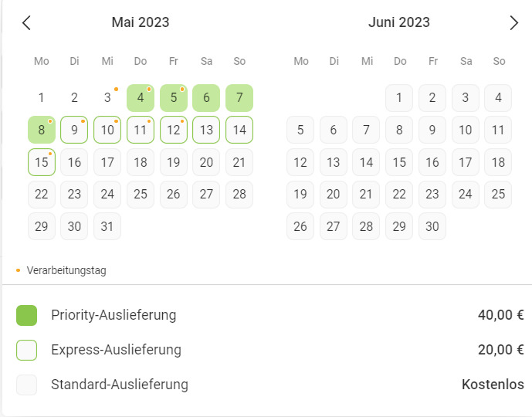Pick June 30 delivery date

tap(432, 226)
